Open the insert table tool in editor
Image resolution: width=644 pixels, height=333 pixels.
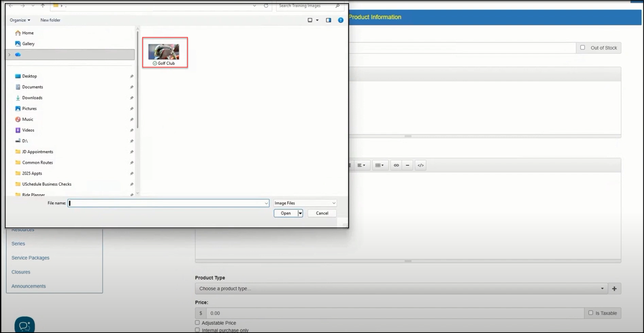click(379, 165)
